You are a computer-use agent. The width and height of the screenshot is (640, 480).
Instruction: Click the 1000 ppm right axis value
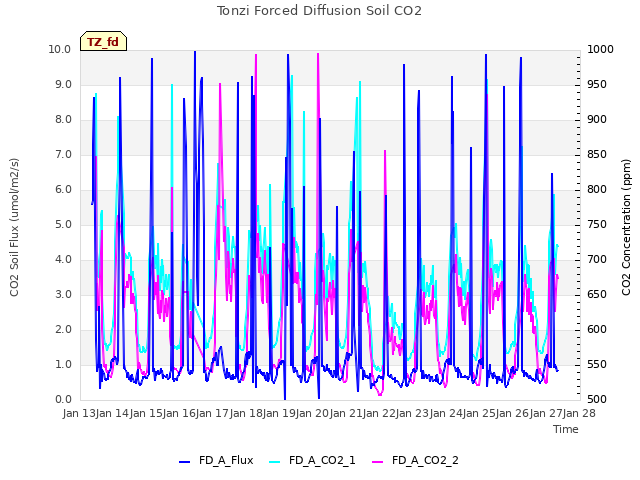(600, 50)
